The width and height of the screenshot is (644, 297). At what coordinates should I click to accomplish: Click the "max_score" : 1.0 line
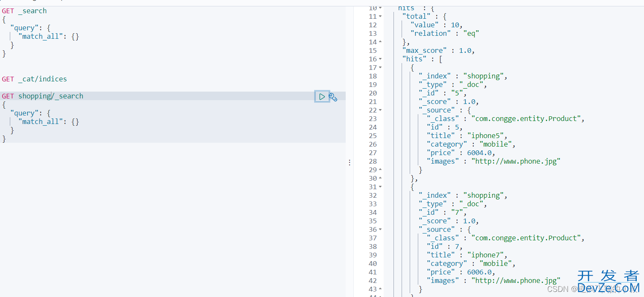coord(438,50)
